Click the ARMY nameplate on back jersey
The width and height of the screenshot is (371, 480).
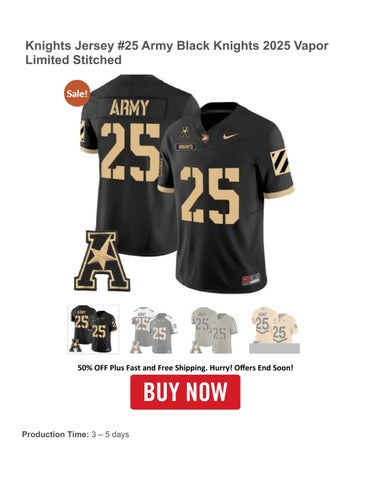pyautogui.click(x=129, y=108)
